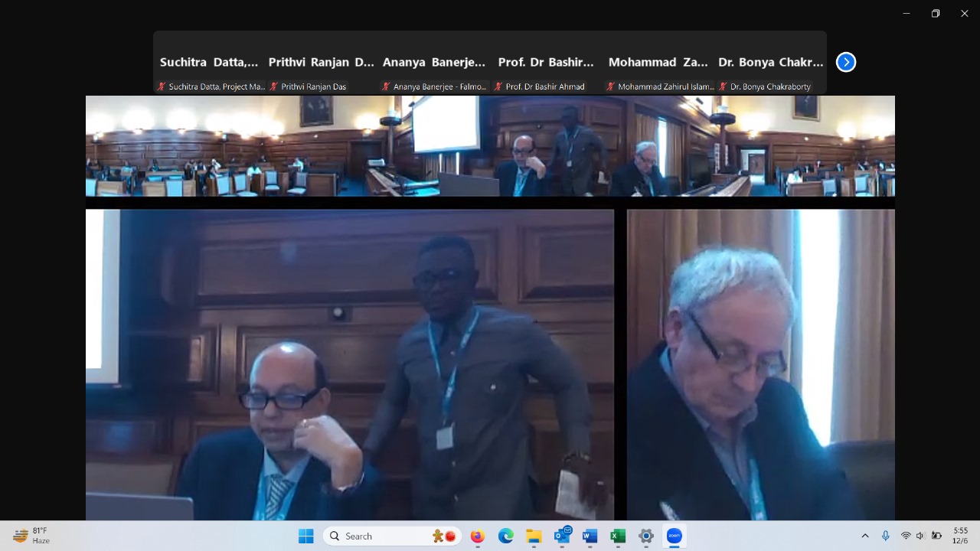Viewport: 980px width, 551px height.
Task: Open File Explorer from the taskbar
Action: 534,536
